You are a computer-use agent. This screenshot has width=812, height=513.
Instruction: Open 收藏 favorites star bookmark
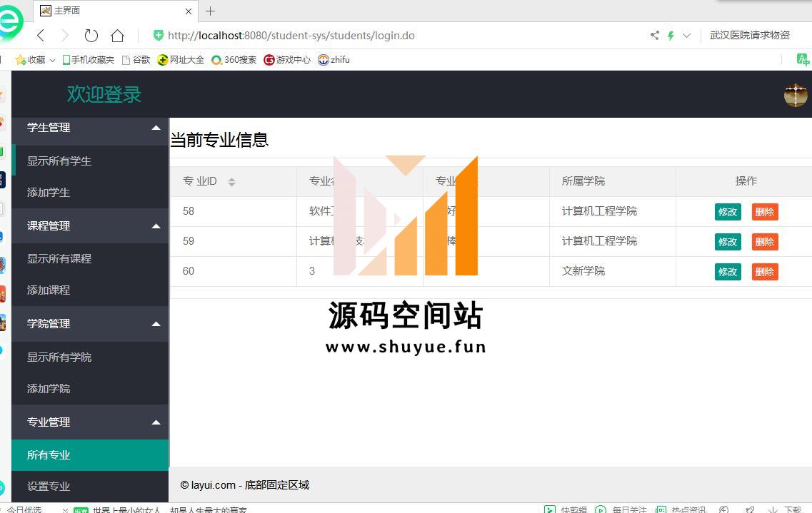31,59
